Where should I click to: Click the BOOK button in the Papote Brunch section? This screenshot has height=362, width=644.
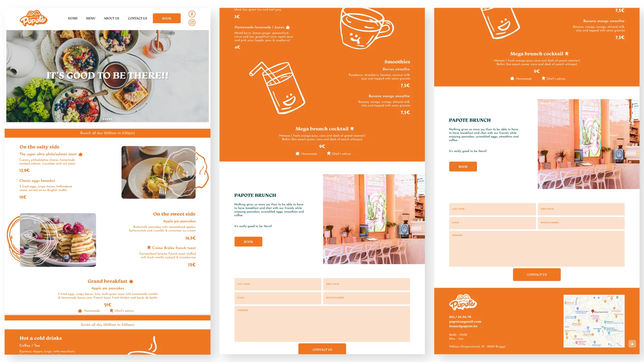click(x=248, y=241)
